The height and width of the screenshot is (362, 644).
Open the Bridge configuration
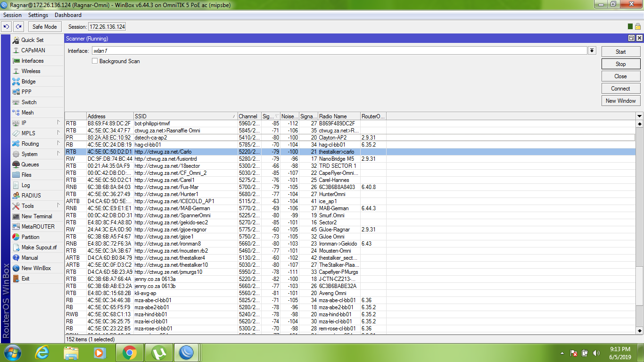tap(28, 82)
